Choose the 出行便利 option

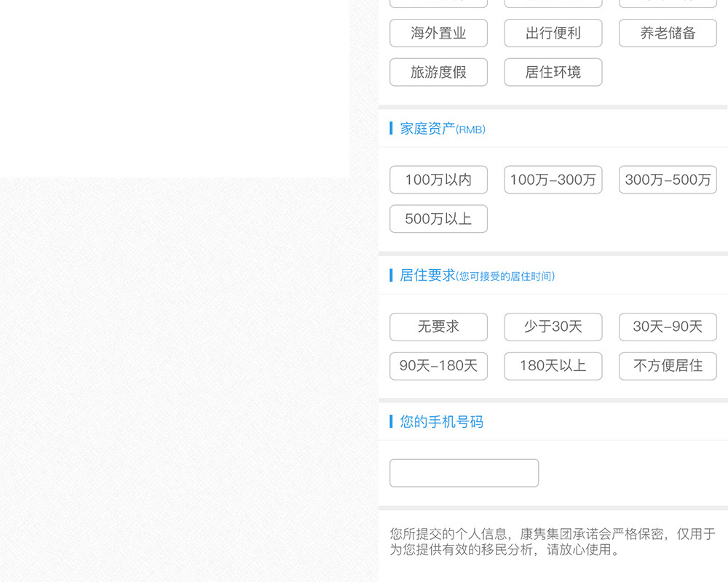(x=553, y=33)
